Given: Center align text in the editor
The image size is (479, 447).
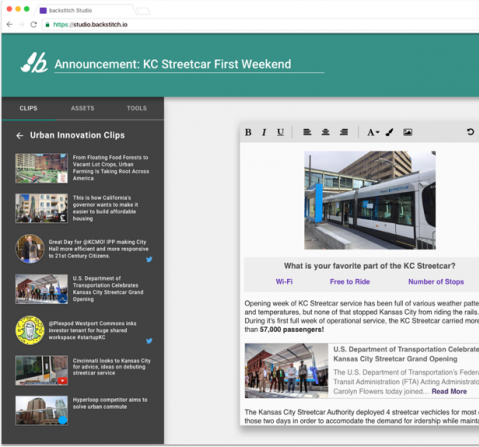Looking at the screenshot, I should point(325,132).
